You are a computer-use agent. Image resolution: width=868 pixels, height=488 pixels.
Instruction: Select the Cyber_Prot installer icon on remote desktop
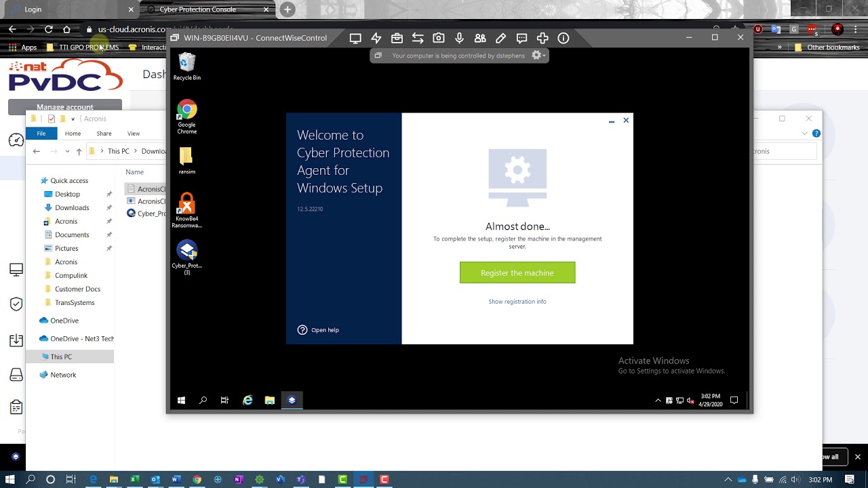(x=186, y=258)
